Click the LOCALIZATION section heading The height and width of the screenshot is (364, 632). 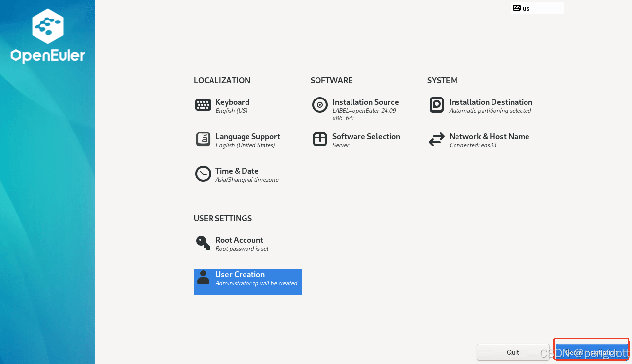click(x=222, y=80)
